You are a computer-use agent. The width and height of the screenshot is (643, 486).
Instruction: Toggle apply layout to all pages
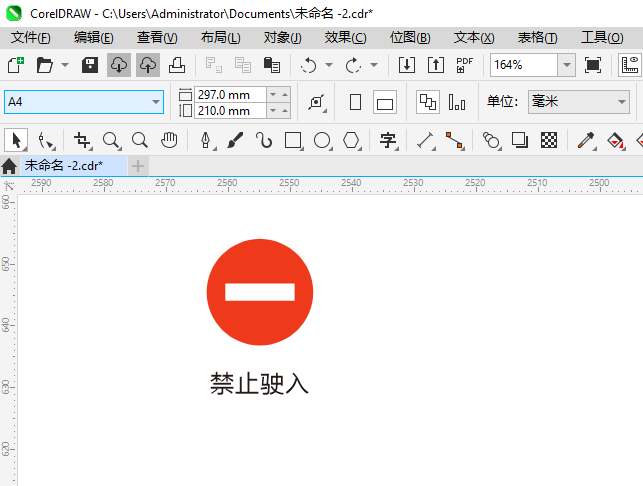[x=428, y=102]
